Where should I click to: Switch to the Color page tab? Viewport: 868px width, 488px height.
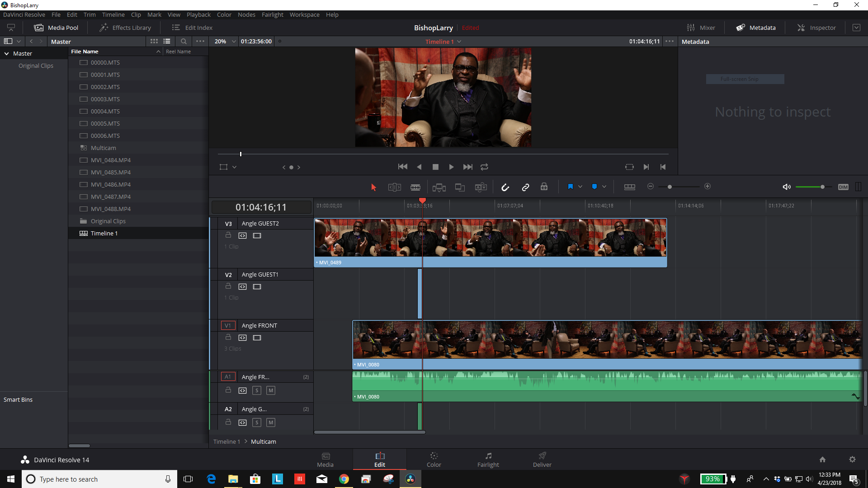[434, 460]
